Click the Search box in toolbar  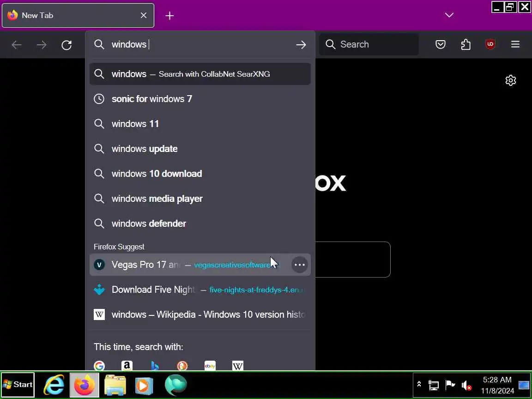tap(369, 44)
